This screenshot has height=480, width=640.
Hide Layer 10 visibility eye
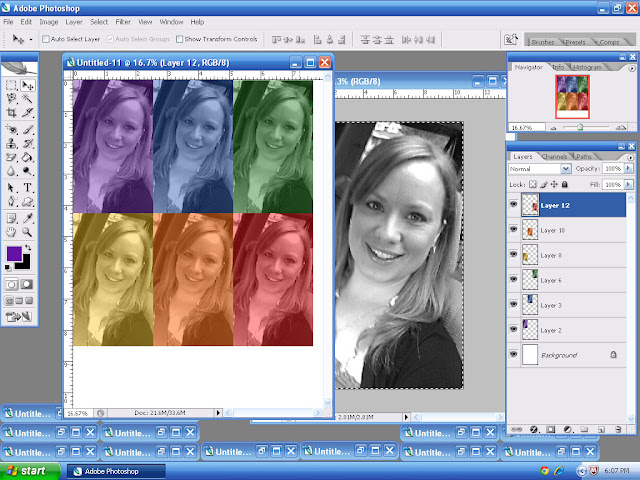click(x=513, y=229)
